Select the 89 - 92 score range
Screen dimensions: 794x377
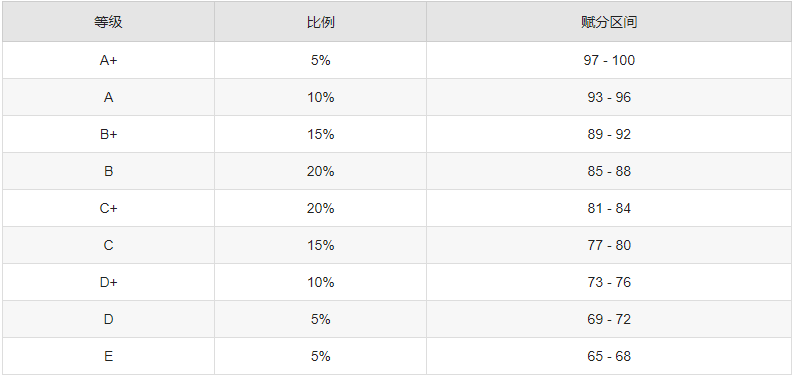609,134
